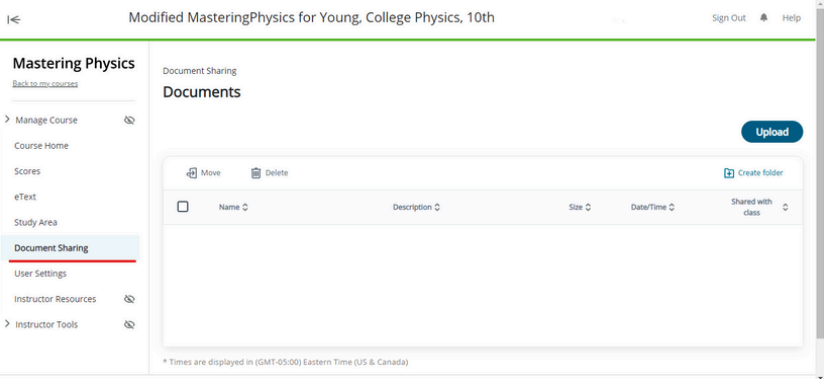Toggle Manage Course visibility eye icon

pos(129,120)
